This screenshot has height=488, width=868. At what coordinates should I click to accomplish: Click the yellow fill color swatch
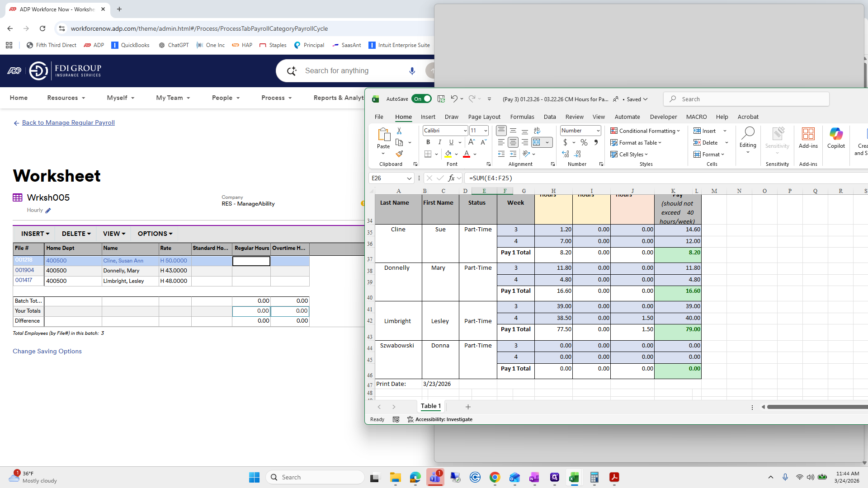448,154
